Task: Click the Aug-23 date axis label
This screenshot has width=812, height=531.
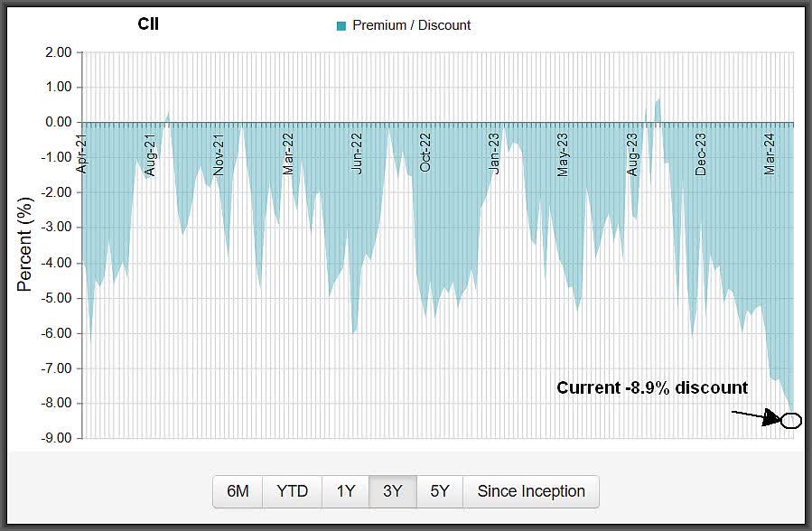Action: point(632,154)
